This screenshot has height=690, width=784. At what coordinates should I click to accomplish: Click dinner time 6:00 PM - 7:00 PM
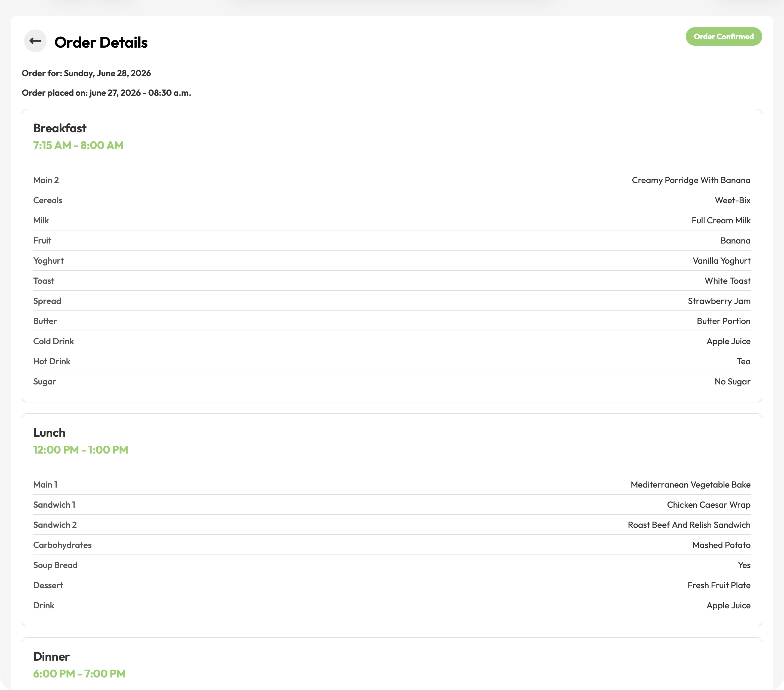[79, 673]
